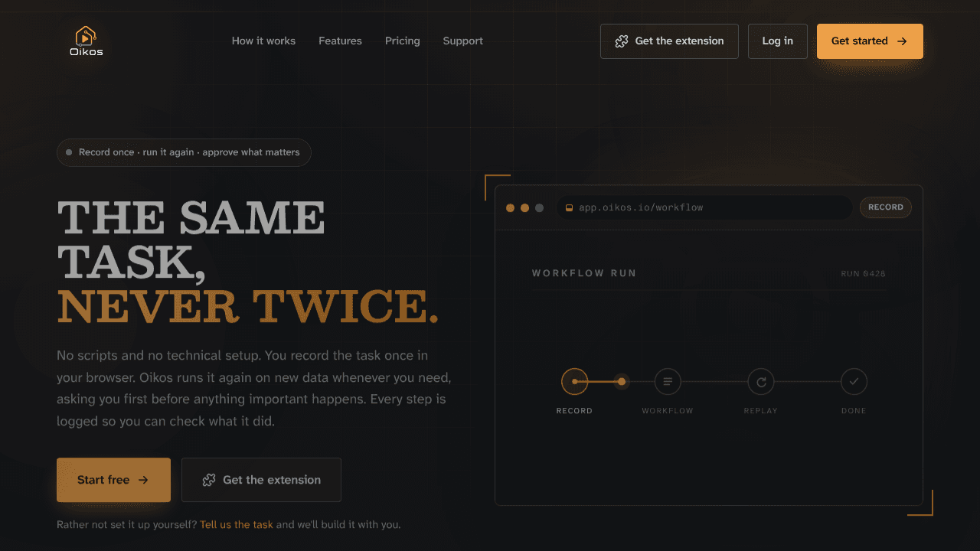The height and width of the screenshot is (551, 980).
Task: Open the Support nav link
Action: [462, 41]
